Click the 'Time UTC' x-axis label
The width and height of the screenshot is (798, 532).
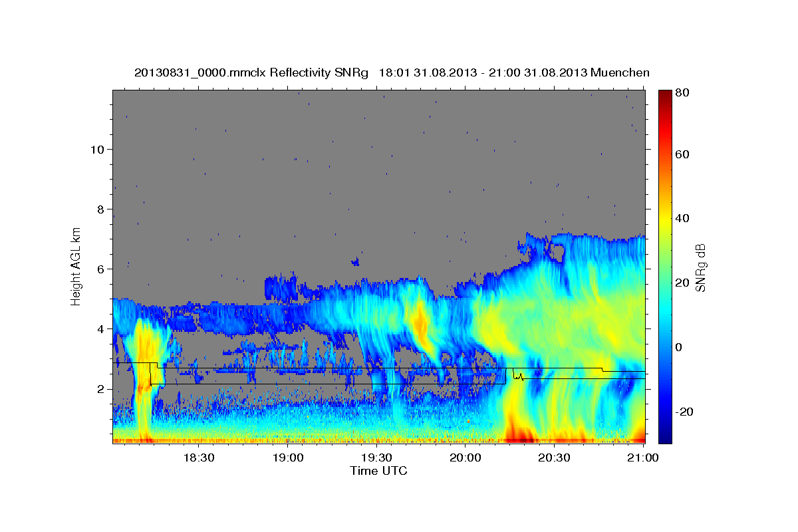(378, 471)
